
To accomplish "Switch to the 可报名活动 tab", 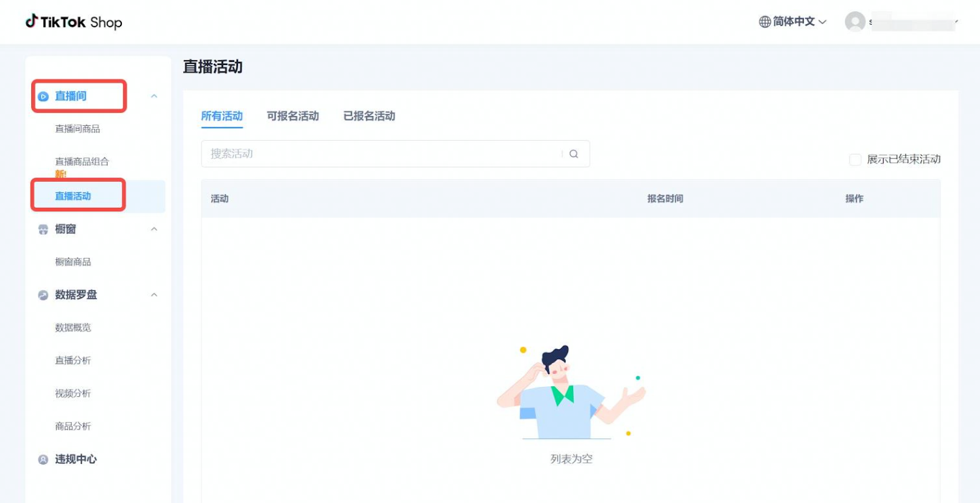I will (293, 116).
